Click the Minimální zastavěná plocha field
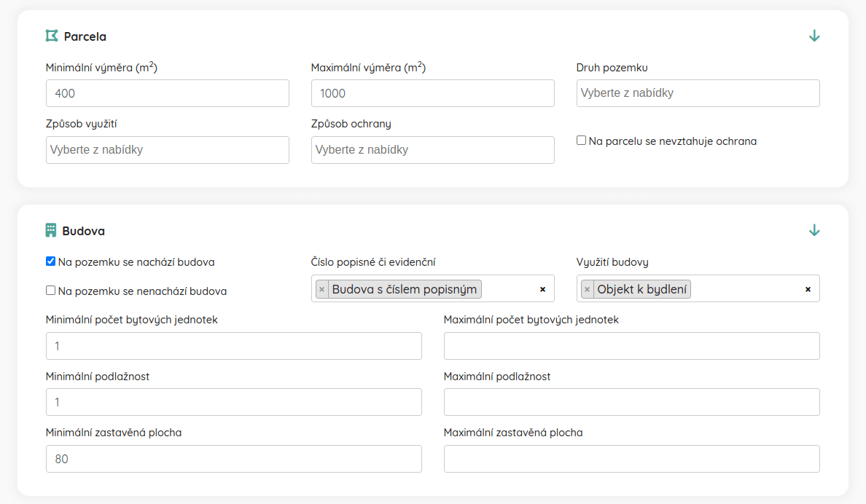Screen dimensions: 866x504 click(x=233, y=459)
